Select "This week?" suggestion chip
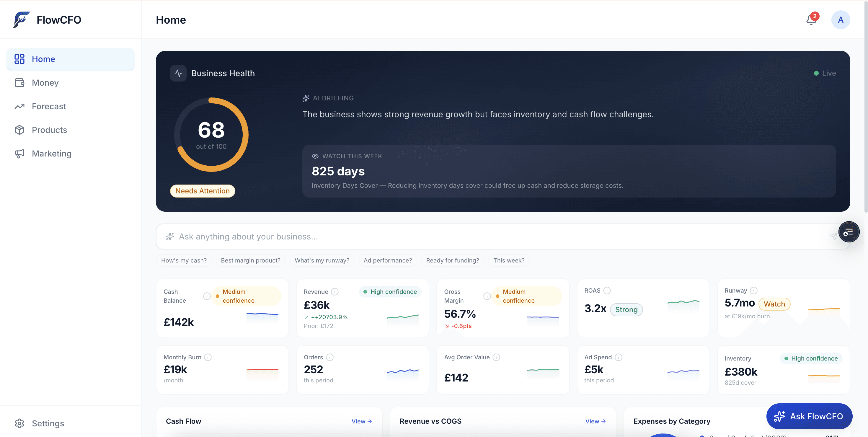The width and height of the screenshot is (868, 437). click(x=509, y=260)
